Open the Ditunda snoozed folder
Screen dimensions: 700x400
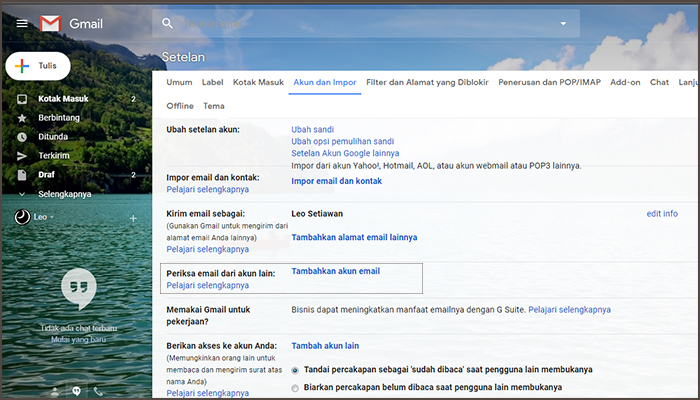[52, 137]
